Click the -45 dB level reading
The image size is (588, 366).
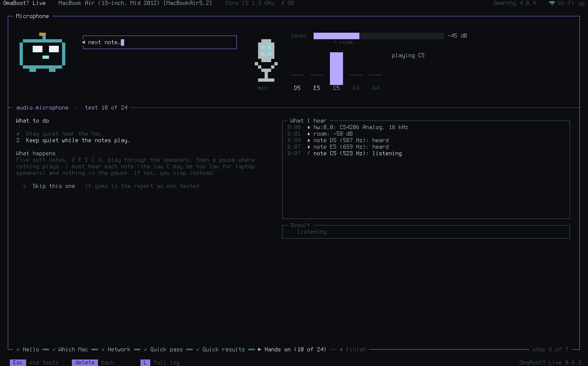(x=457, y=36)
